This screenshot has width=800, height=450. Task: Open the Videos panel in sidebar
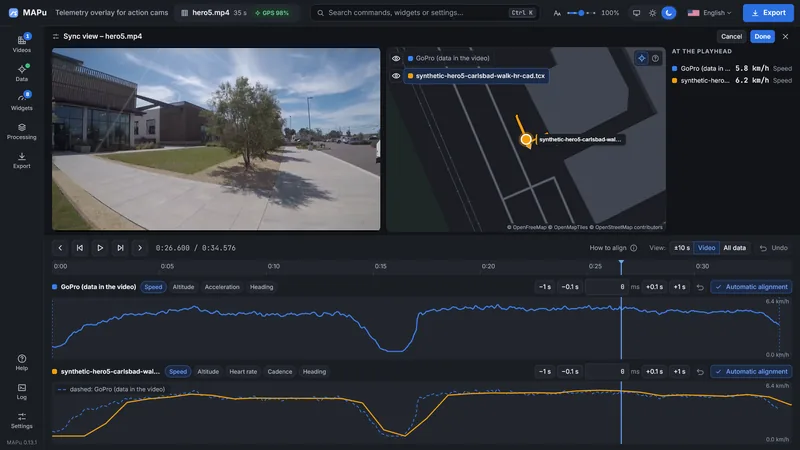(21, 43)
